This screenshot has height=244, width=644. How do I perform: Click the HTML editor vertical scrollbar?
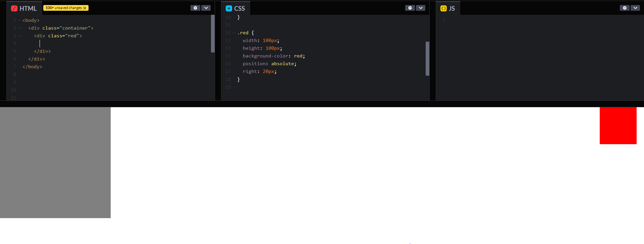click(x=213, y=34)
